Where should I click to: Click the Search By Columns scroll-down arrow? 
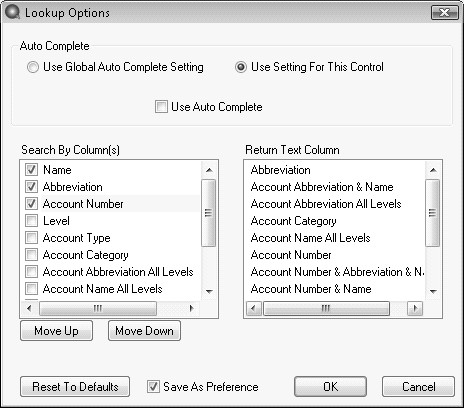pyautogui.click(x=209, y=291)
